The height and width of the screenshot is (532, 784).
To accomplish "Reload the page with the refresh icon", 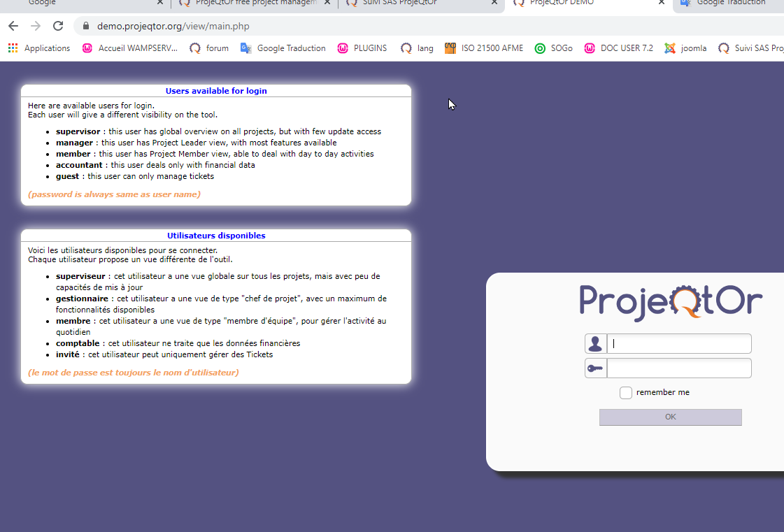I will (58, 27).
